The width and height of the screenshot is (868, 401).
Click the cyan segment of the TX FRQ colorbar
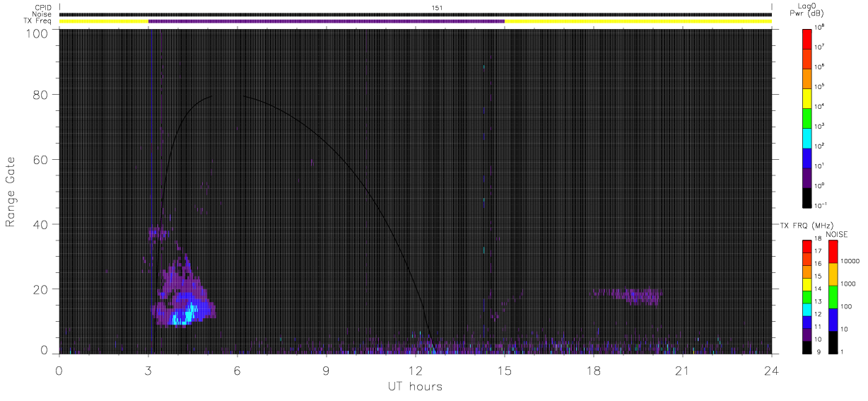coord(808,309)
